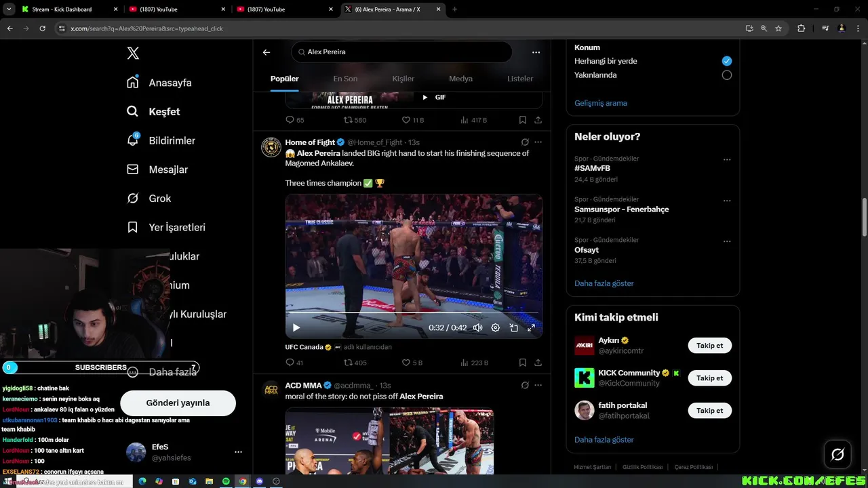Toggle video picture-in-picture mode
This screenshot has height=488, width=868.
pyautogui.click(x=513, y=327)
